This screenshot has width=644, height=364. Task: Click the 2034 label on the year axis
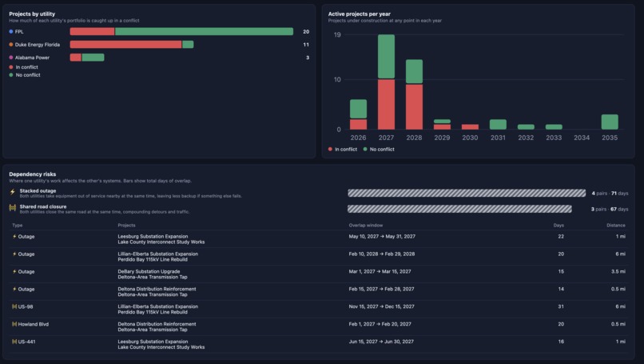point(582,138)
